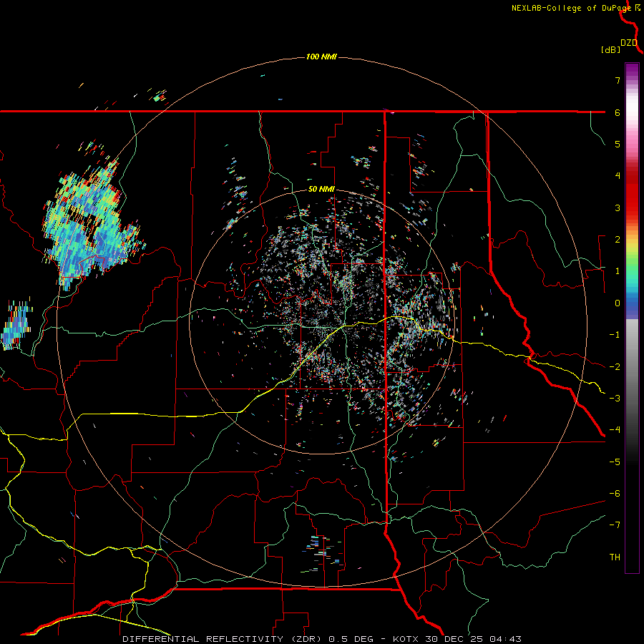Click the '50 NMI' range ring label

321,189
